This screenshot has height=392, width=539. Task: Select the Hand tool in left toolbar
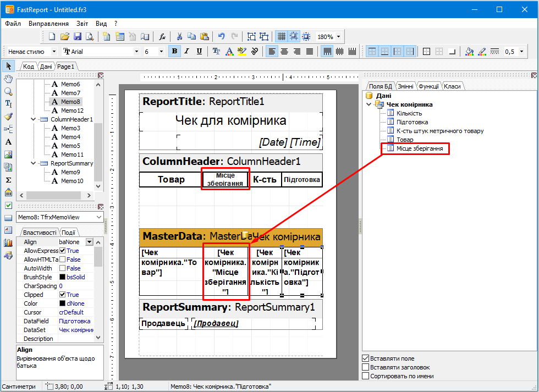click(x=8, y=79)
